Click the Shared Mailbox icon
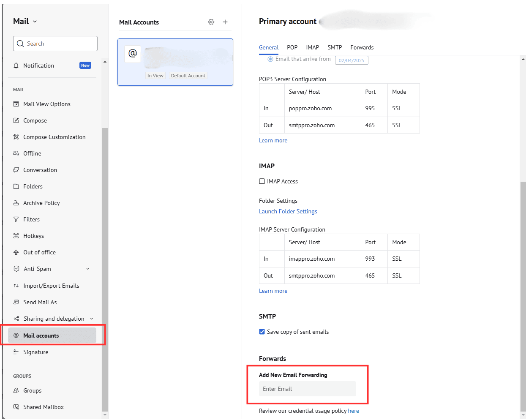Screen dimensions: 526x420 point(16,407)
